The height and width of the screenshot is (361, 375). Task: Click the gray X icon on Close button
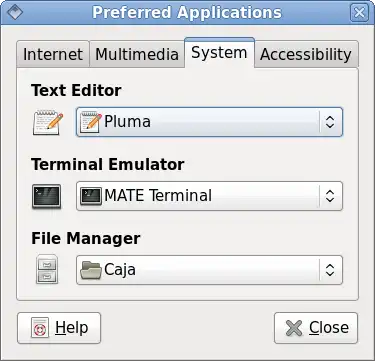294,328
